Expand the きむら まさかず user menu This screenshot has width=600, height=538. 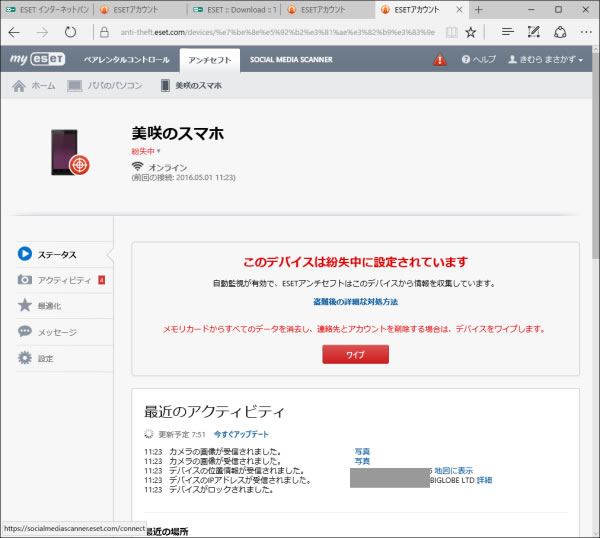[545, 59]
